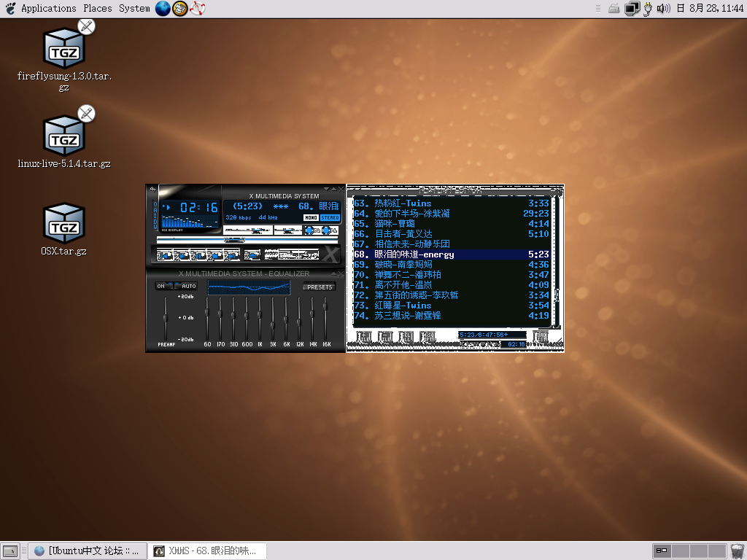Click the power plug tray icon
This screenshot has height=560, width=747.
[x=648, y=9]
